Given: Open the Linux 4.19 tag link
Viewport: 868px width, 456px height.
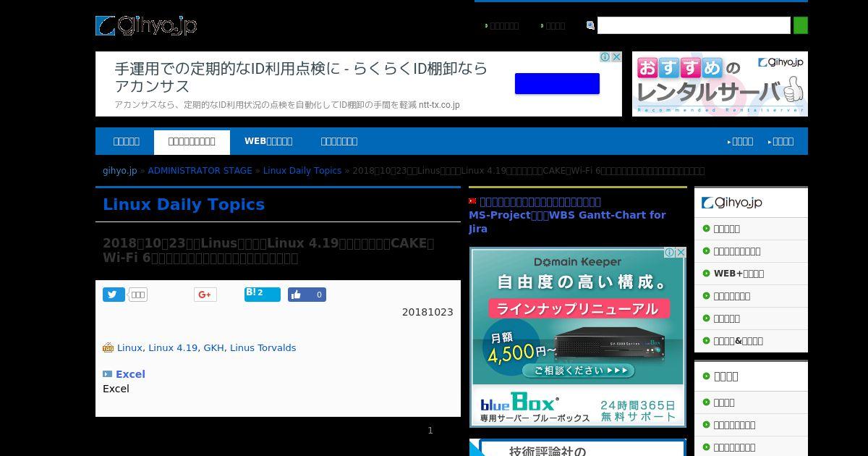Looking at the screenshot, I should [x=173, y=347].
